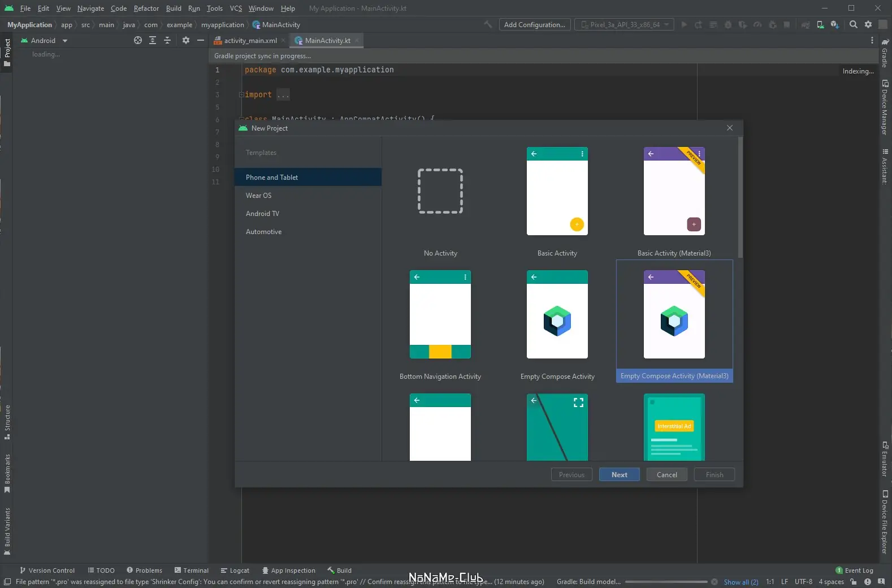This screenshot has width=892, height=588.
Task: Click the Search Everywhere magnifier icon
Action: click(x=854, y=24)
